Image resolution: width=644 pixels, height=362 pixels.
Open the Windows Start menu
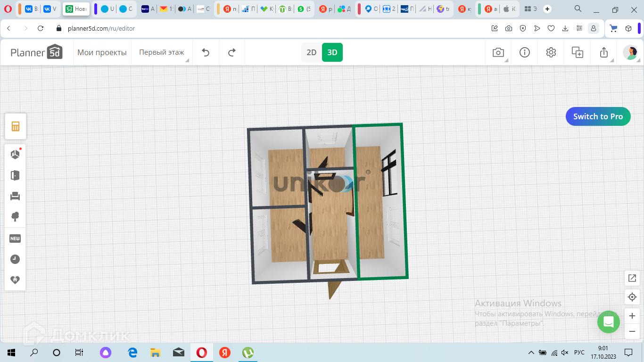click(x=11, y=353)
